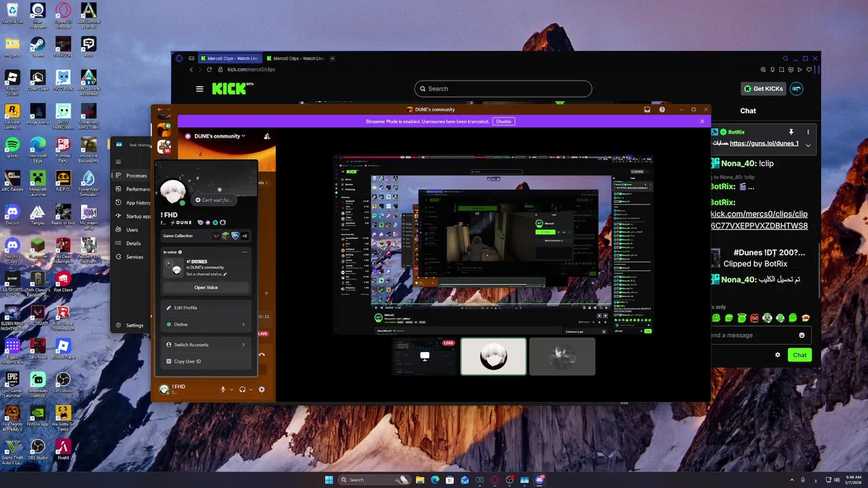Expand the pinned BotRix message chevron
Image resolution: width=868 pixels, height=488 pixels.
[x=808, y=145]
